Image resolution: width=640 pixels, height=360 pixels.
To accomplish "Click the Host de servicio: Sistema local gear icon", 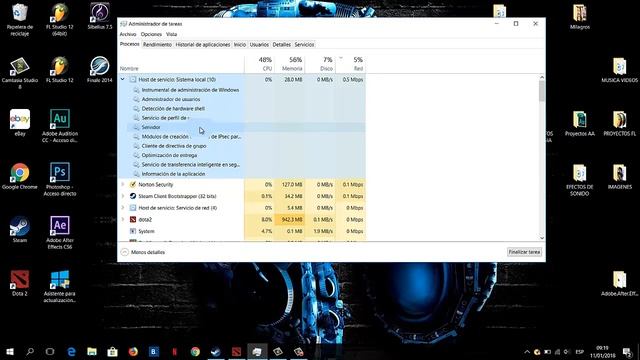I will 133,79.
